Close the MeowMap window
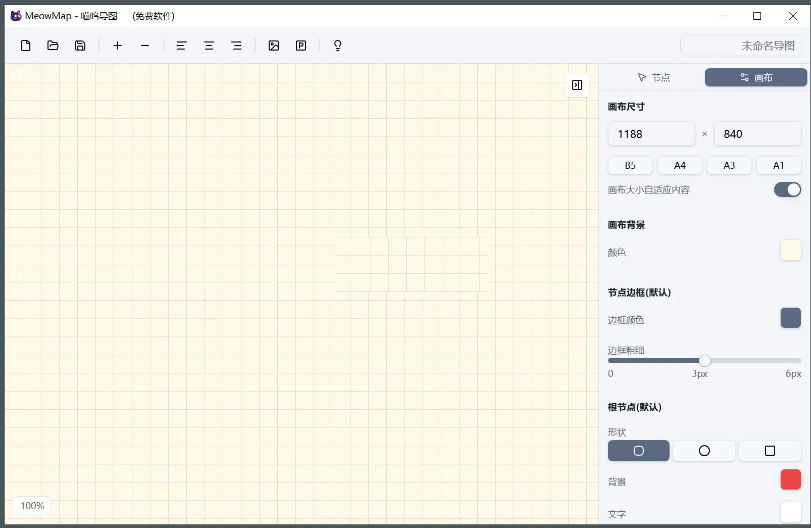 coord(792,16)
